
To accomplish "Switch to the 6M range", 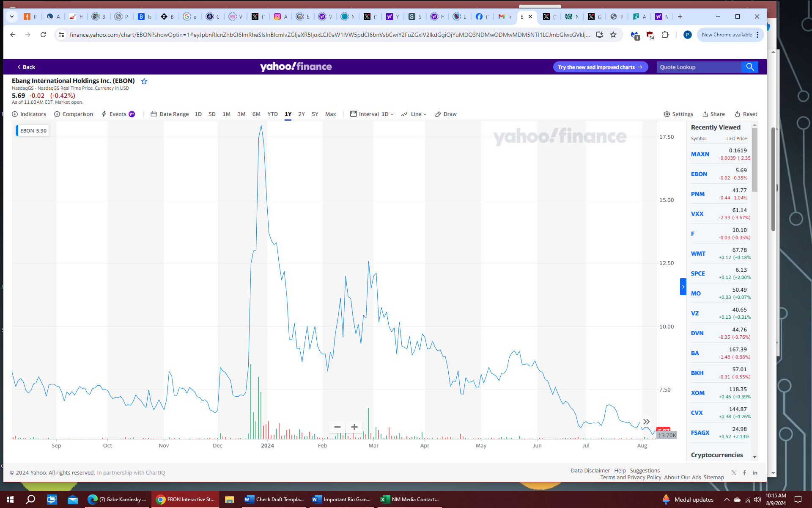I will [x=256, y=114].
